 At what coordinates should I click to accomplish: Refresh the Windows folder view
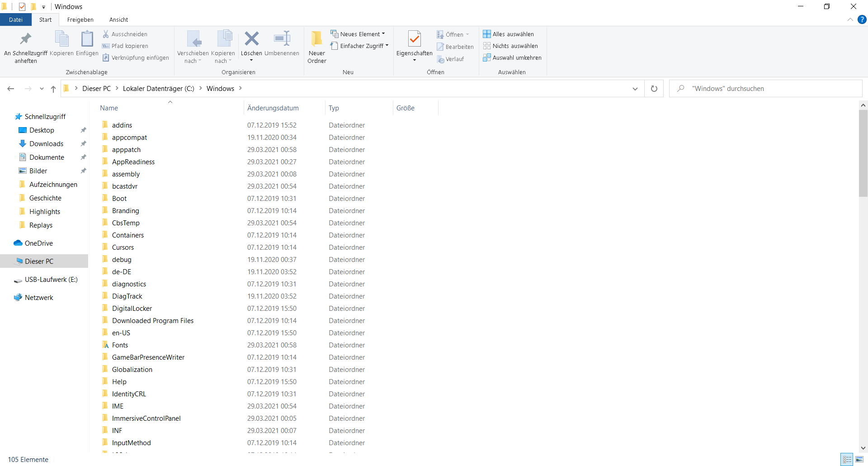coord(654,89)
